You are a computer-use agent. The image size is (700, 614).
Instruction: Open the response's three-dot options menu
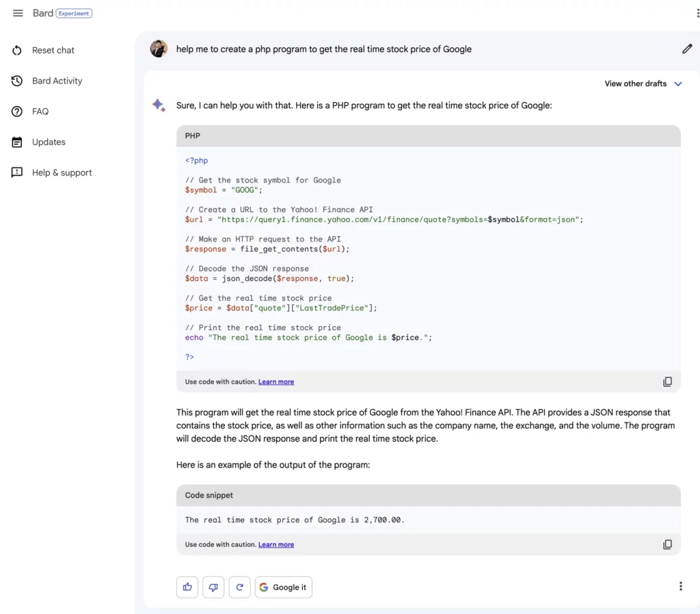click(680, 586)
